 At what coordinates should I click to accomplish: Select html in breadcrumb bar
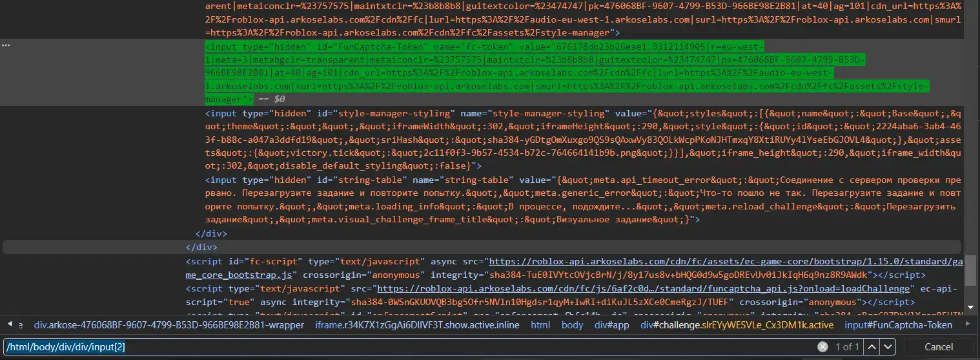coord(540,325)
